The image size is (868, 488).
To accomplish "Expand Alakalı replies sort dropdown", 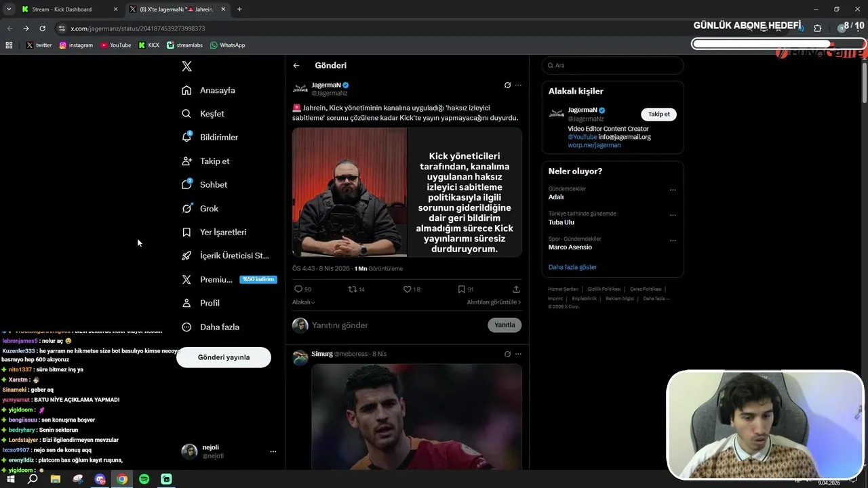I will point(303,302).
